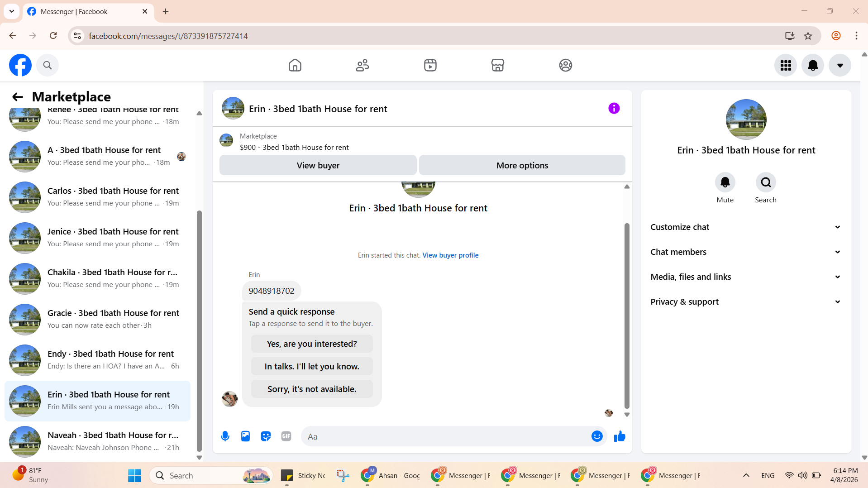Viewport: 868px width, 488px height.
Task: Expand Media, files and links section
Action: (746, 277)
